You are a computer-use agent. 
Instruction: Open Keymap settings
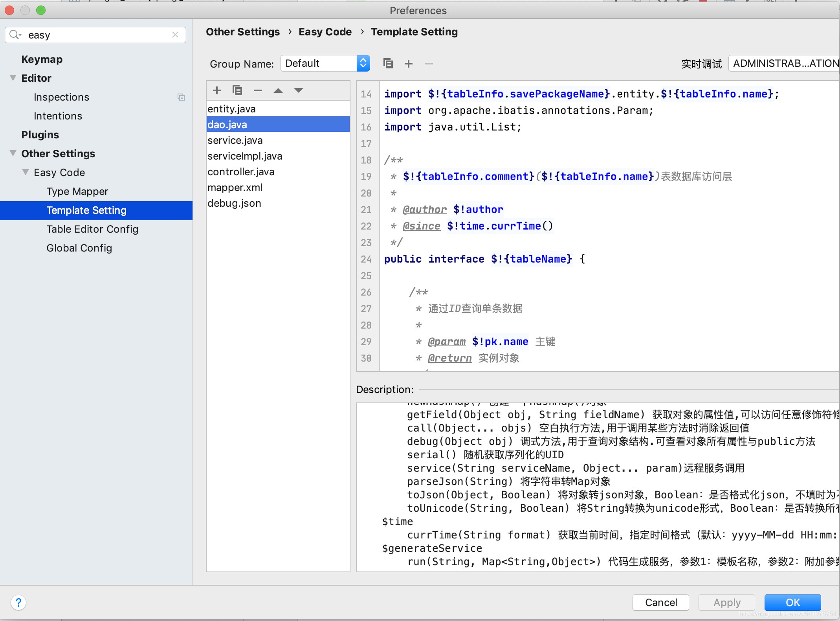(42, 59)
